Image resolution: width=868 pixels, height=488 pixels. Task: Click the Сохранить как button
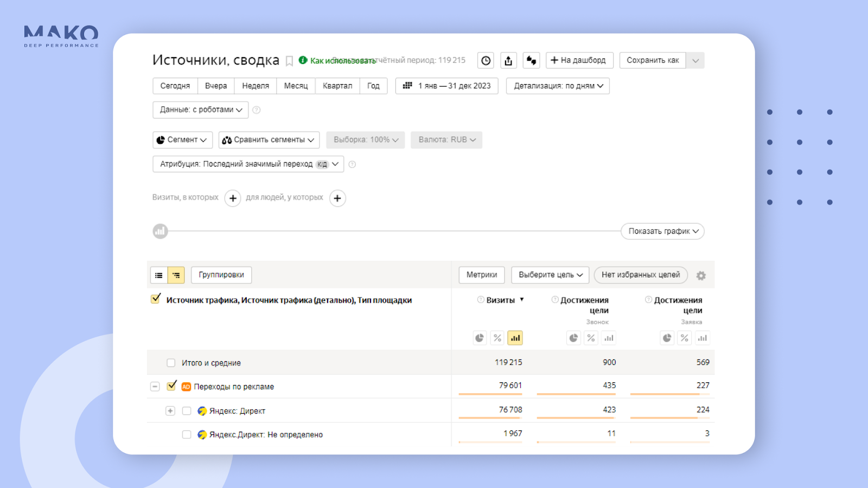tap(653, 61)
